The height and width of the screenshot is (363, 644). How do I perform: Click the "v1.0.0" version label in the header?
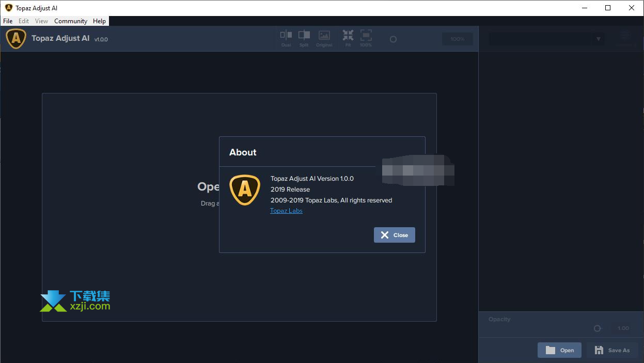[x=101, y=39]
